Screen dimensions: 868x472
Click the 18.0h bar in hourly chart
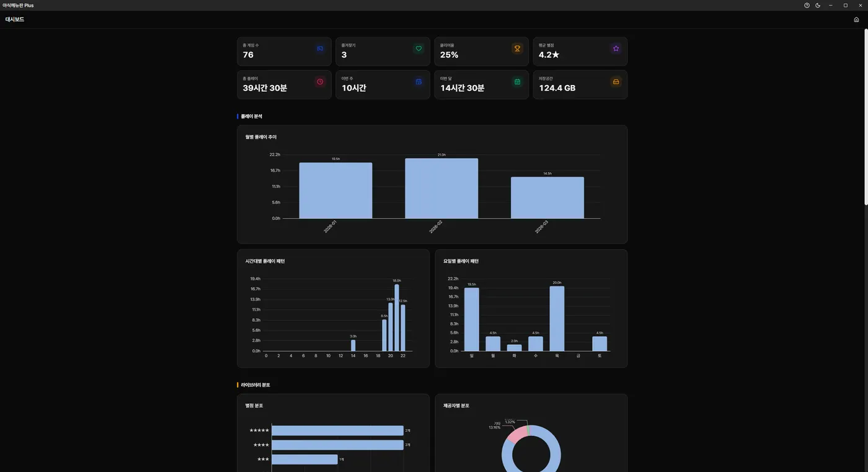point(397,318)
